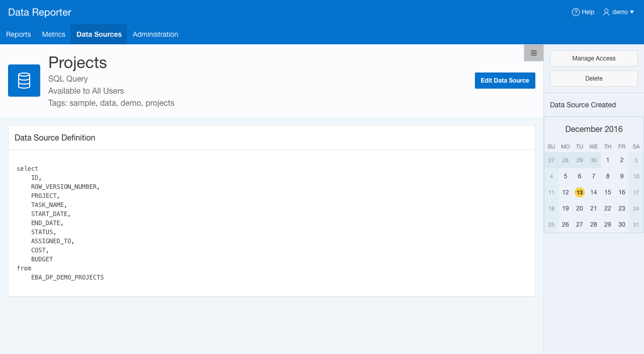644x354 pixels.
Task: Click EBA_DP_DEMO_PROJECTS in the SQL query
Action: pyautogui.click(x=67, y=277)
